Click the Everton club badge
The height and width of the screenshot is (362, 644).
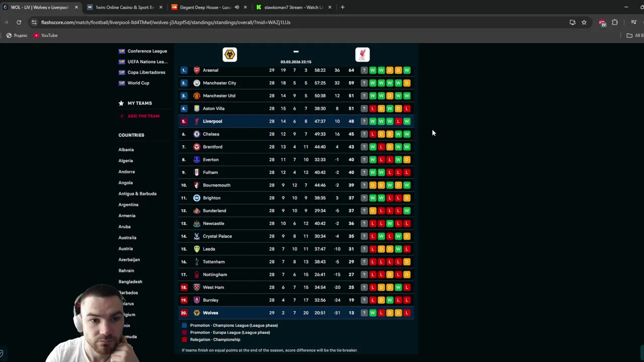197,159
